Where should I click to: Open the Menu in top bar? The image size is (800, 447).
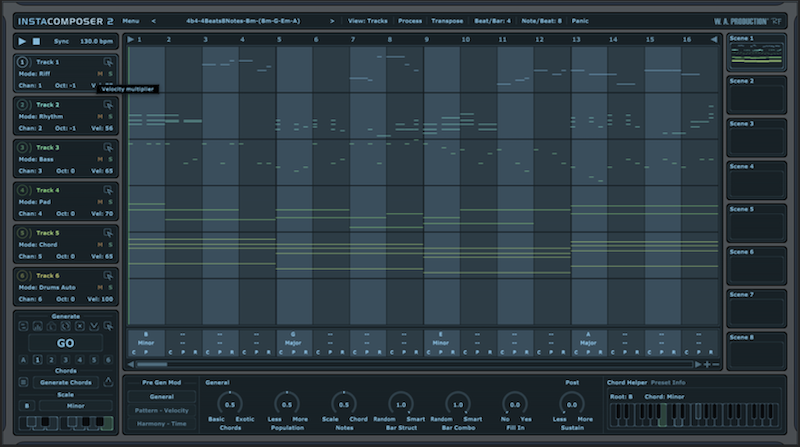(131, 20)
